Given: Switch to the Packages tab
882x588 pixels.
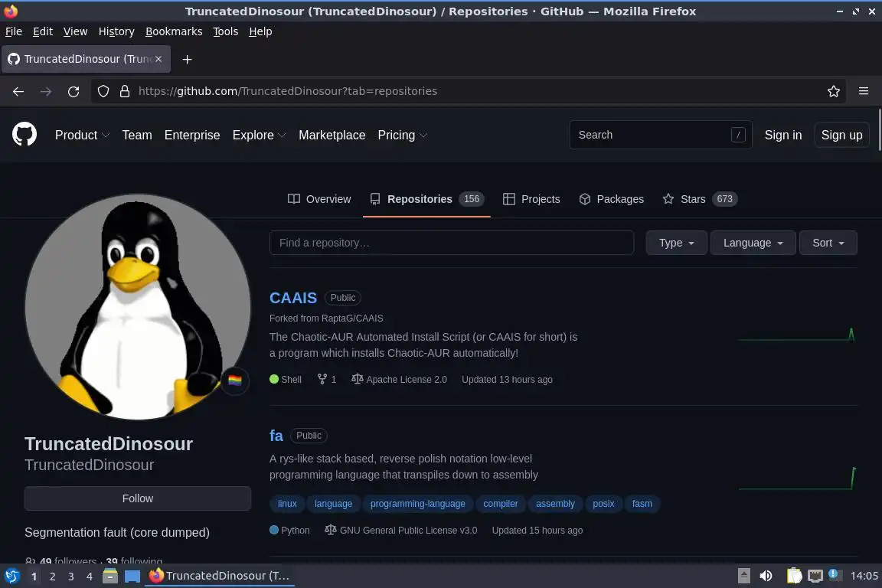Looking at the screenshot, I should point(612,199).
